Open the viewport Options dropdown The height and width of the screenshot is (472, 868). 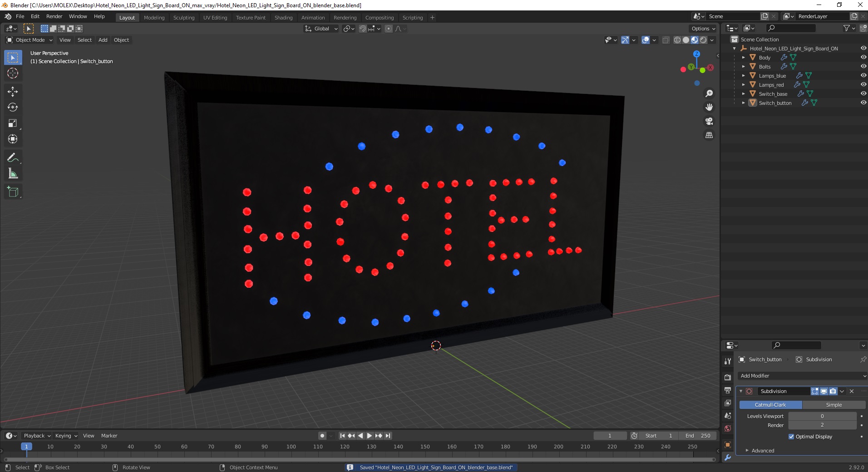click(703, 29)
